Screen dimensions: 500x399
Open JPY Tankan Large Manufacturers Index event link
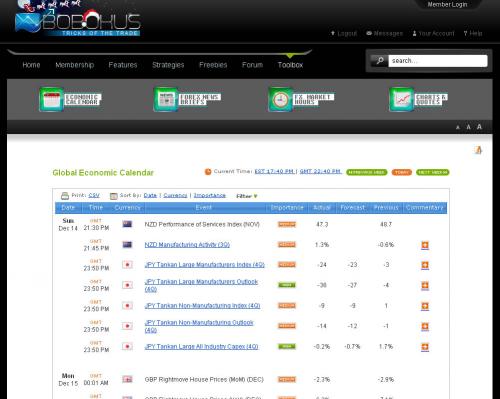tap(204, 265)
